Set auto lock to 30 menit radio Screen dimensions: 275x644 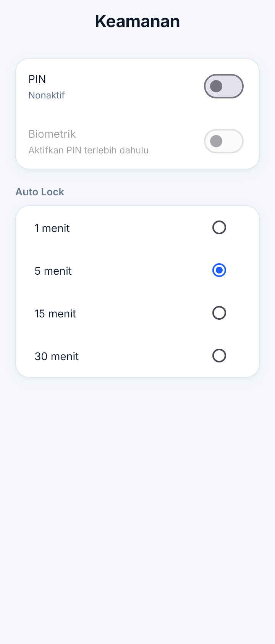click(x=219, y=356)
